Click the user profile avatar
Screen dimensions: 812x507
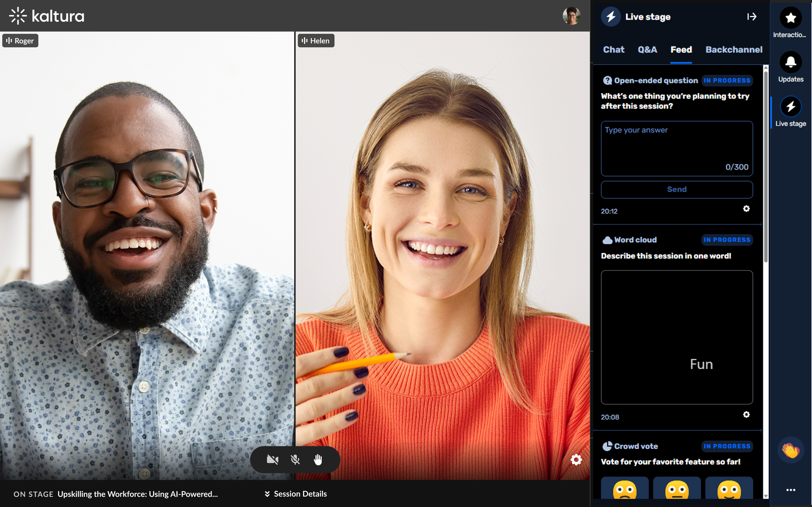point(571,16)
